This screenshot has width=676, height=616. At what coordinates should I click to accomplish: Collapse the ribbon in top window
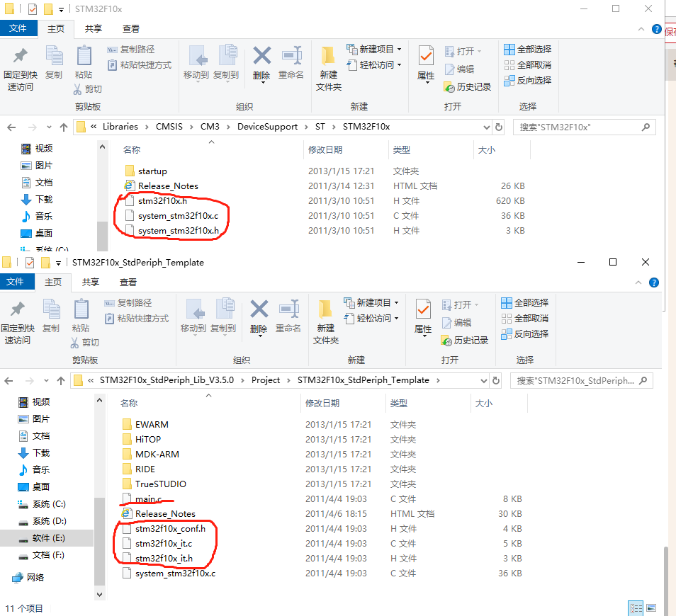641,29
